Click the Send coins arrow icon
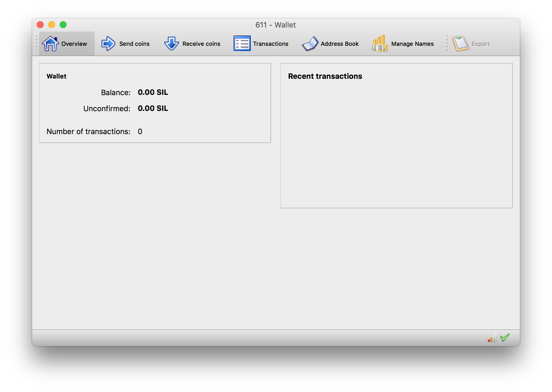 108,44
